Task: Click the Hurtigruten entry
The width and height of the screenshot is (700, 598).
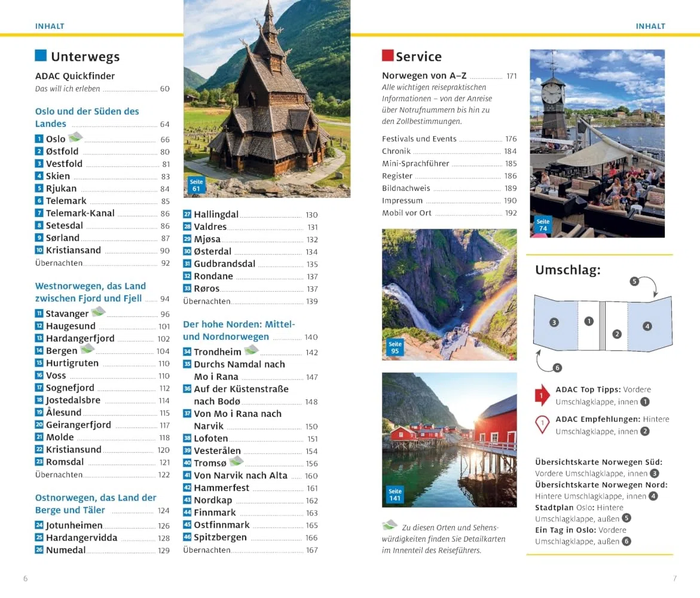Action: [102, 363]
